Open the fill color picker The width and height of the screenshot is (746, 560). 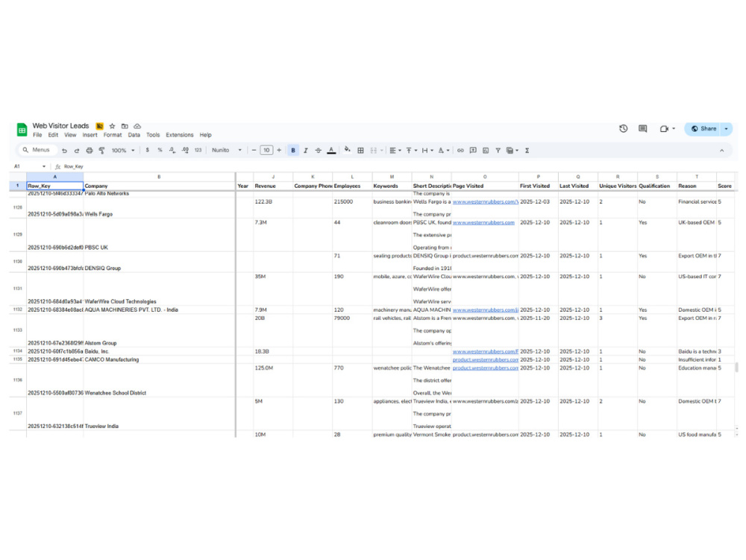pos(348,150)
